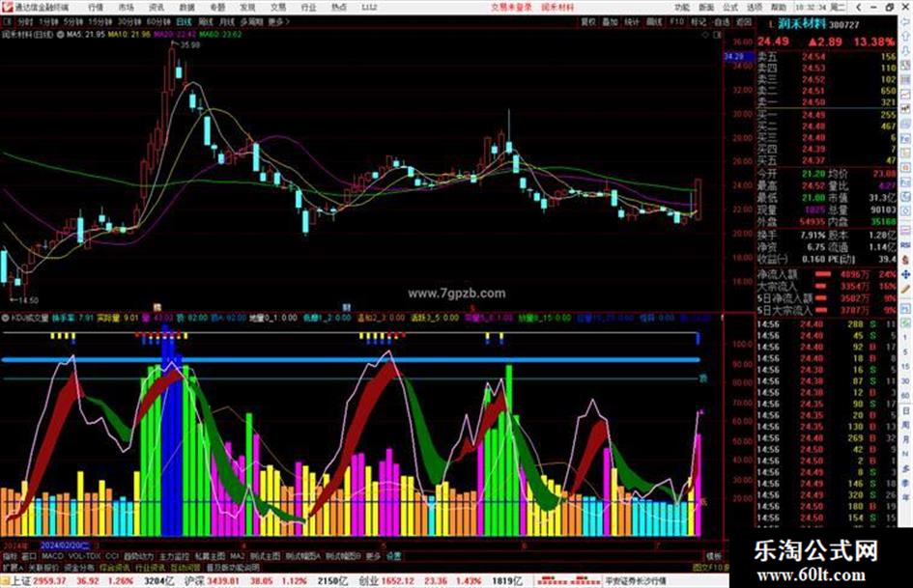The image size is (913, 588).
Task: Switch to the 1分钟 period
Action: tap(49, 21)
